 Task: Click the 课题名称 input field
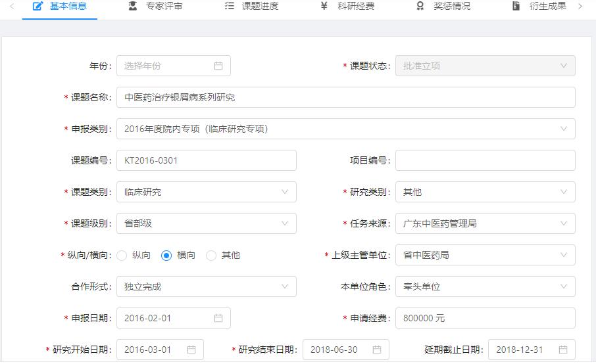[x=345, y=97]
